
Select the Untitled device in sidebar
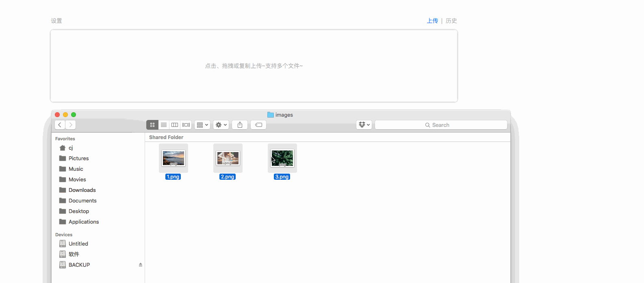coord(78,244)
